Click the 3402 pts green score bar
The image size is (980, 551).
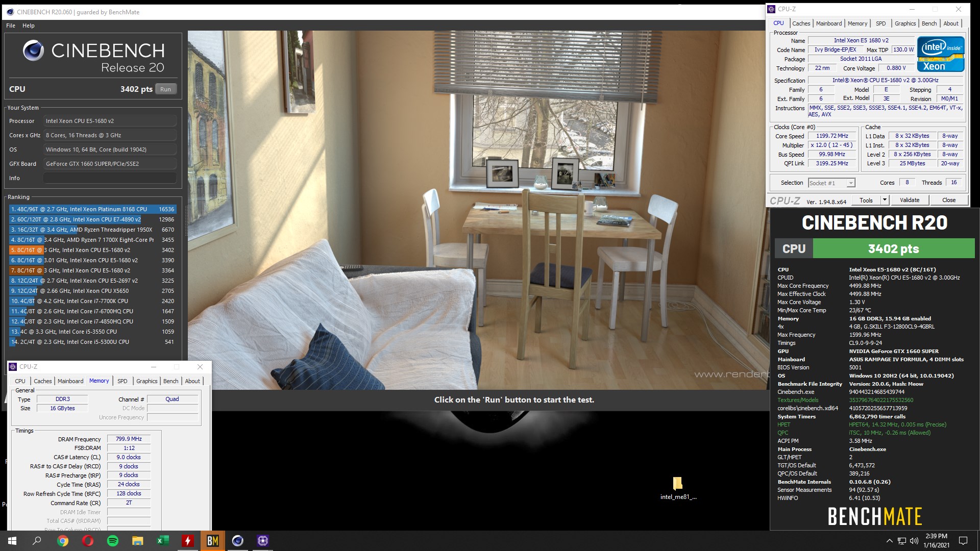coord(893,248)
